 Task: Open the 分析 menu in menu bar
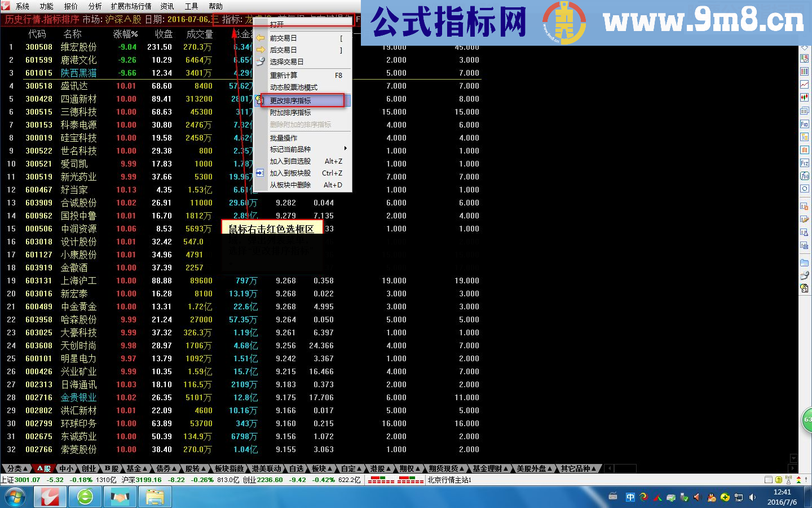click(x=95, y=6)
